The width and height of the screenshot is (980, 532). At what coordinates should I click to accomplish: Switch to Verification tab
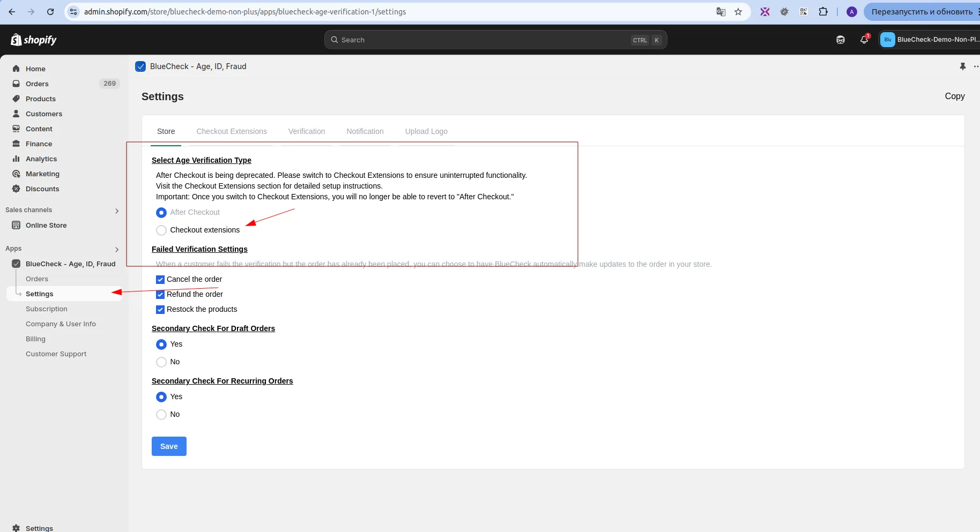coord(307,131)
